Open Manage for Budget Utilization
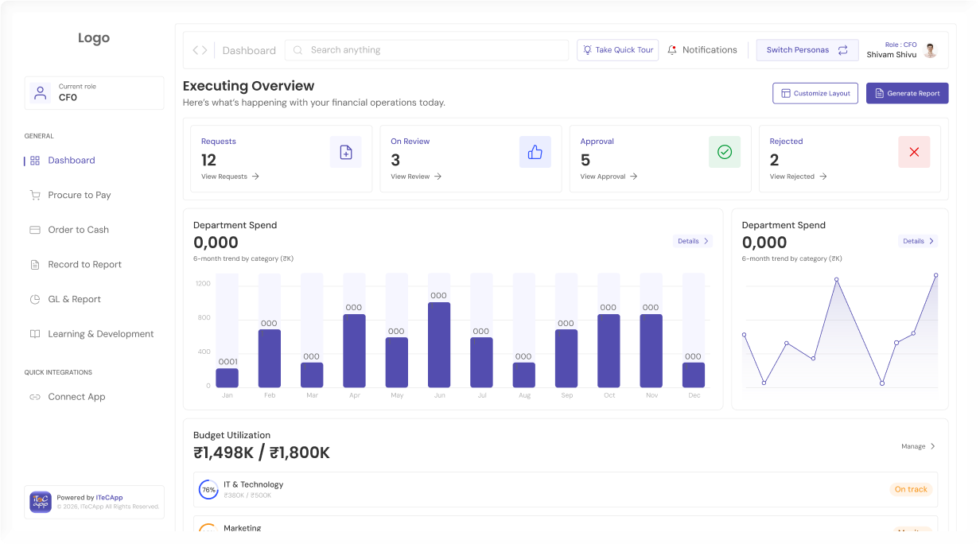 point(919,447)
